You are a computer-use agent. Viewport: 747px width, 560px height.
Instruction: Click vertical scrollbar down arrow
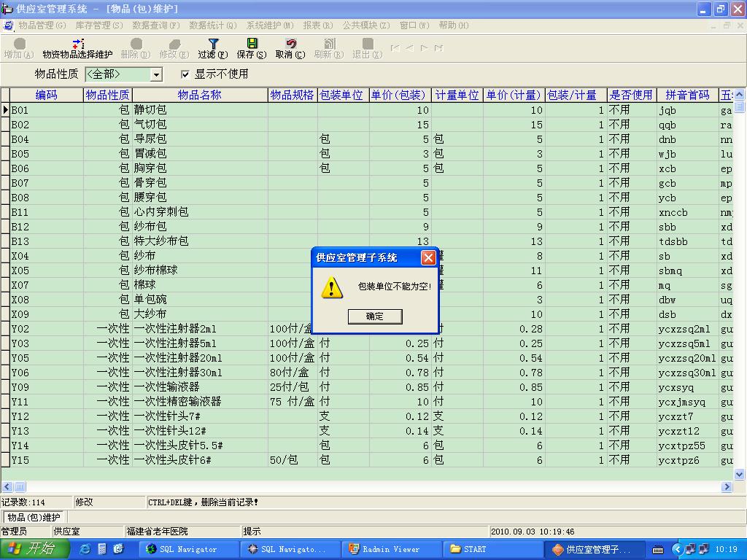tap(740, 474)
